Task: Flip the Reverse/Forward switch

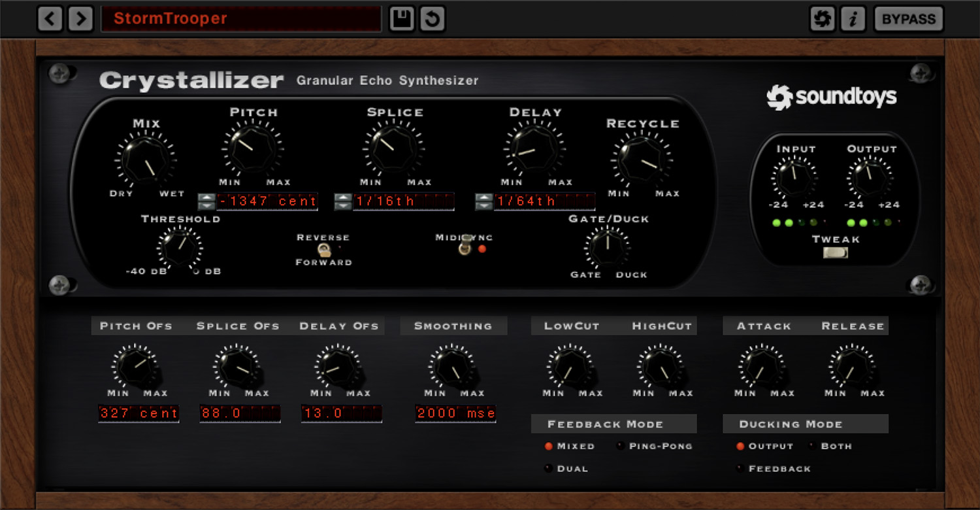Action: tap(323, 250)
